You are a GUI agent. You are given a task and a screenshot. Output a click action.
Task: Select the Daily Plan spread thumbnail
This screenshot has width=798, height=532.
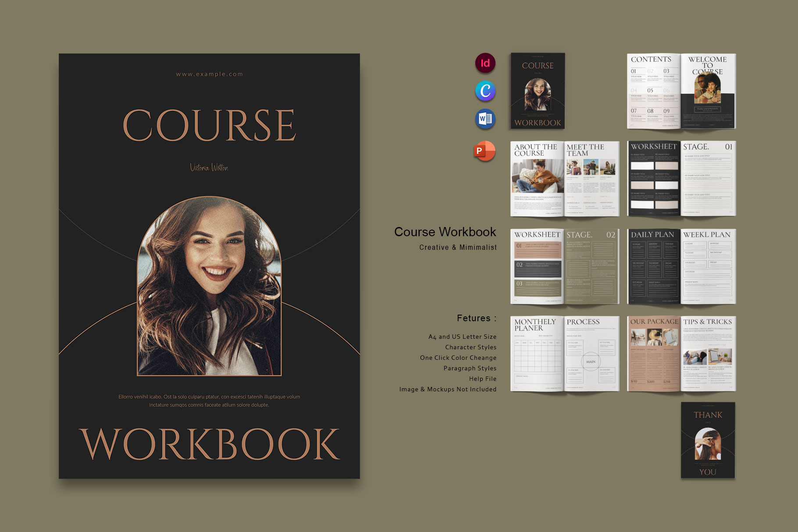point(681,266)
